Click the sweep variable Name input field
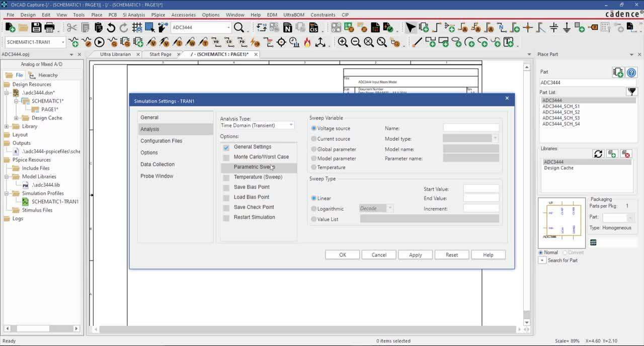644x346 pixels. click(471, 128)
